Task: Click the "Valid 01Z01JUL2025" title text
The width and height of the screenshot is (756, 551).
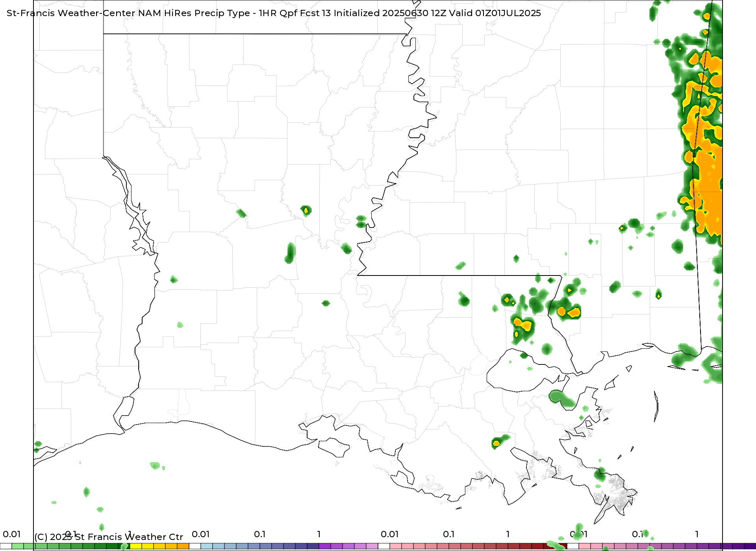Action: coord(495,13)
